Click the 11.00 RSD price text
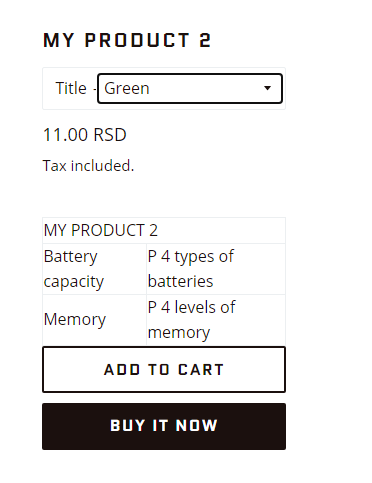Image resolution: width=372 pixels, height=483 pixels. point(85,135)
